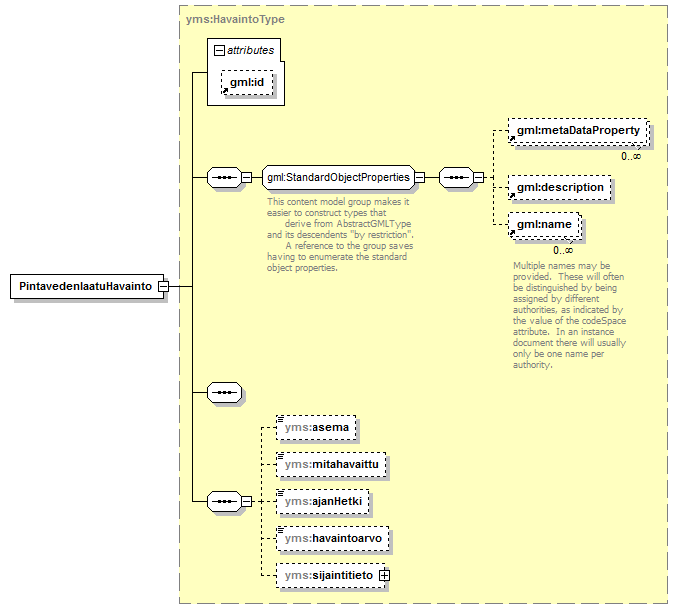Select the empty middle sequence compositor icon
The height and width of the screenshot is (609, 678).
point(224,392)
